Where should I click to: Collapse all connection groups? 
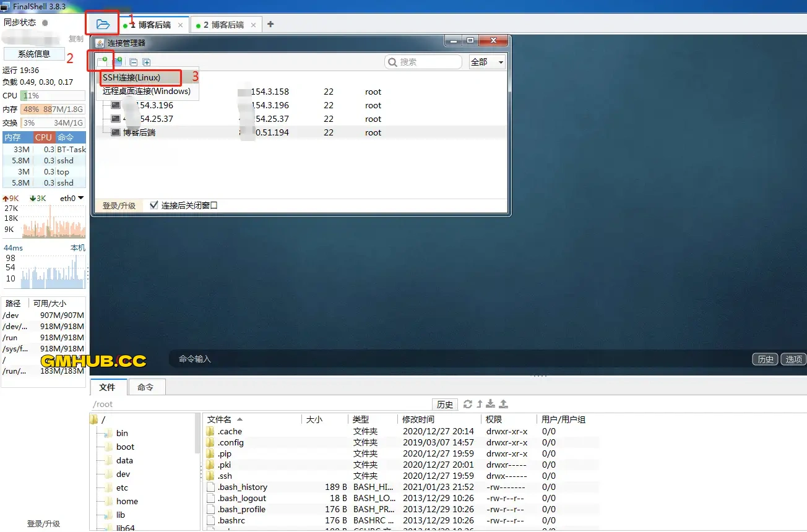133,61
